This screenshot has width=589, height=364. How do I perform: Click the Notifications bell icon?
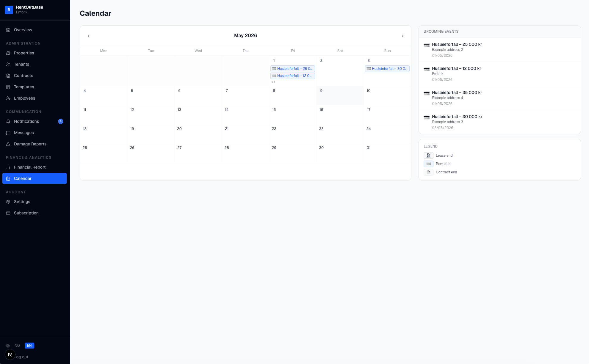tap(8, 121)
